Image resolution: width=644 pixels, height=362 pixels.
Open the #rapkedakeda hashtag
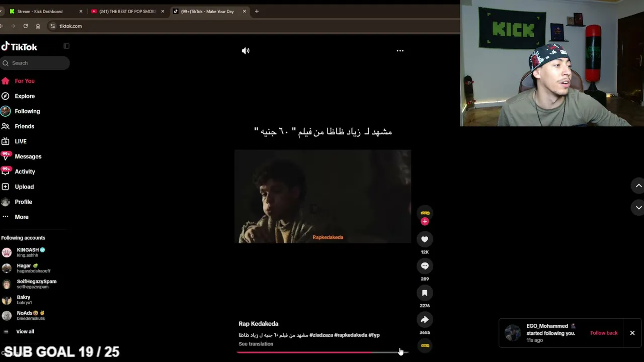[351, 335]
